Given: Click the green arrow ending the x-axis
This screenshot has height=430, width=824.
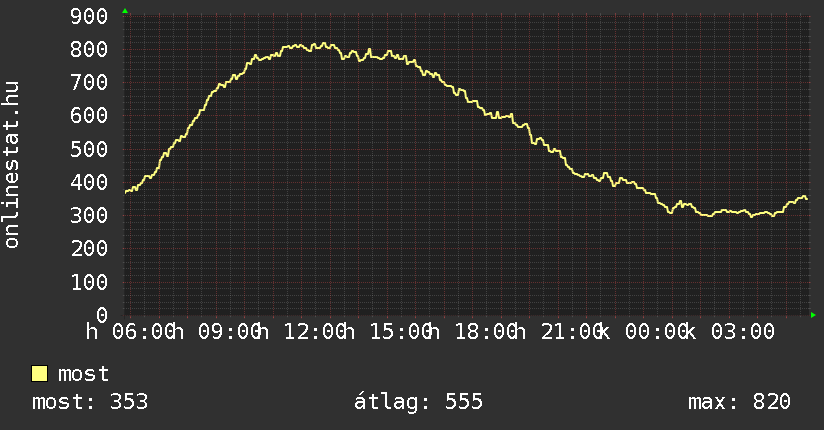Looking at the screenshot, I should [813, 315].
